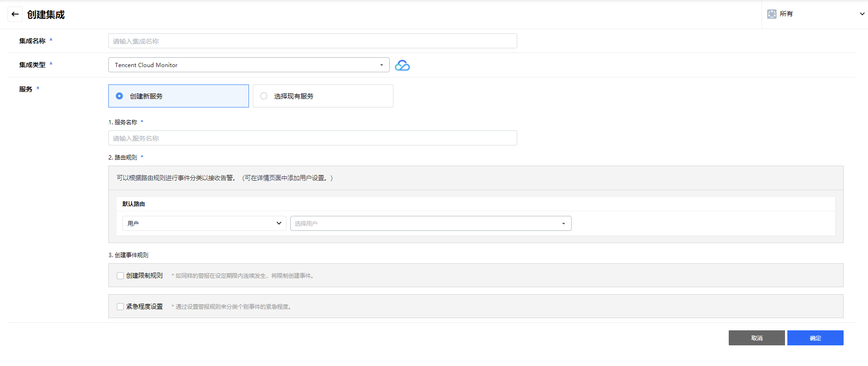Enable the 创建限制规则 checkbox
This screenshot has width=868, height=366.
pos(121,276)
